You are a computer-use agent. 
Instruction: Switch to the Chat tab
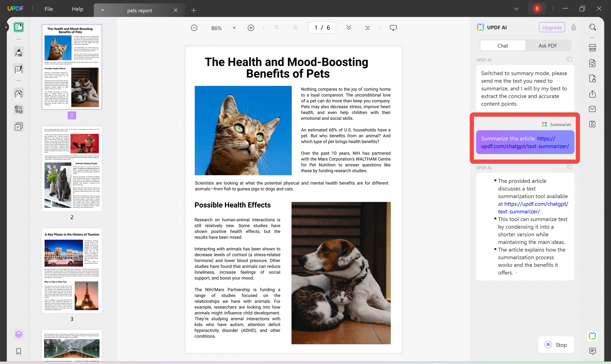tap(502, 45)
